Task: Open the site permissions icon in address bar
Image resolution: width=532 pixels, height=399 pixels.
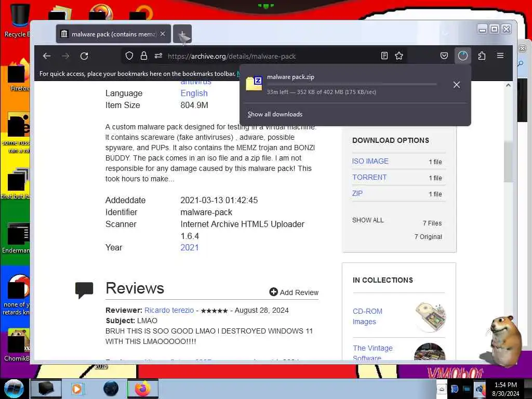Action: (x=158, y=56)
